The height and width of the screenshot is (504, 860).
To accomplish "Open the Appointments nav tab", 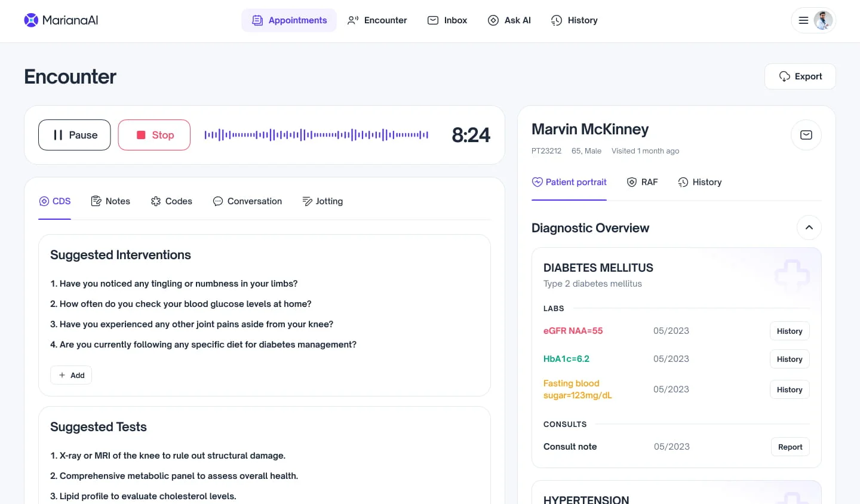I will point(289,20).
